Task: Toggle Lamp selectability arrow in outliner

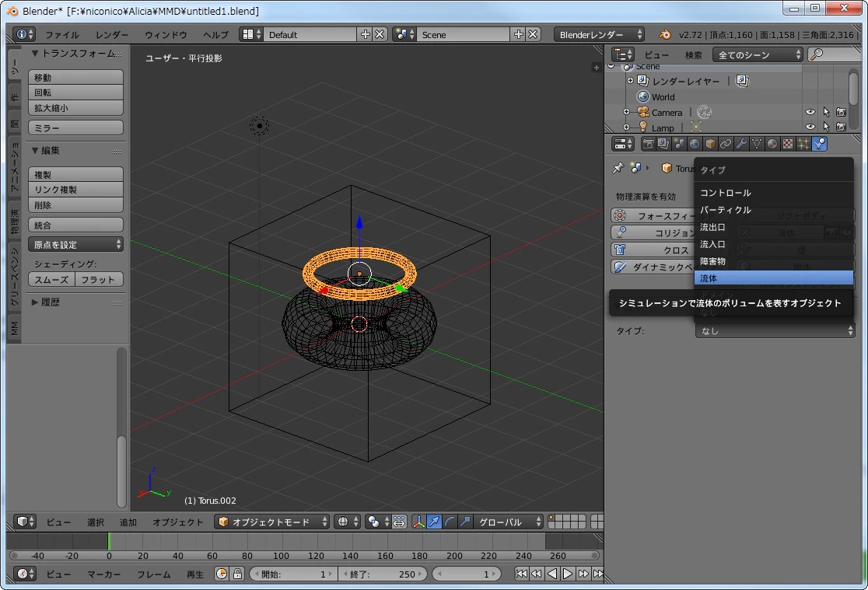Action: coord(826,127)
